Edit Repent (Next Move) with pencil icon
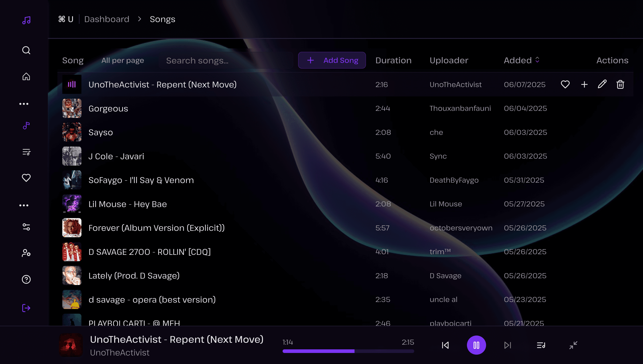The height and width of the screenshot is (364, 643). coord(602,84)
